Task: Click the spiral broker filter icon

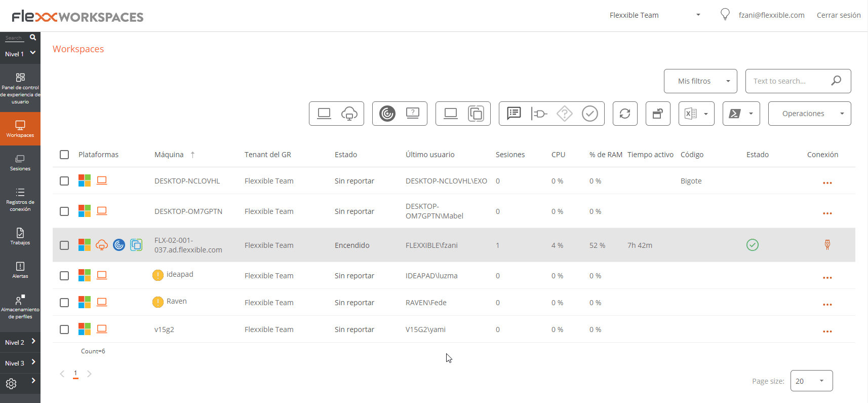Action: coord(387,114)
